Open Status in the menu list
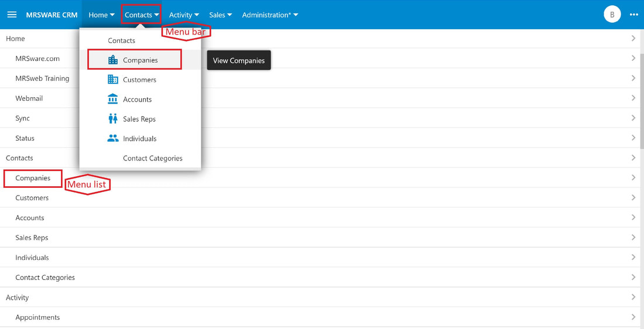The image size is (644, 329). click(x=25, y=138)
